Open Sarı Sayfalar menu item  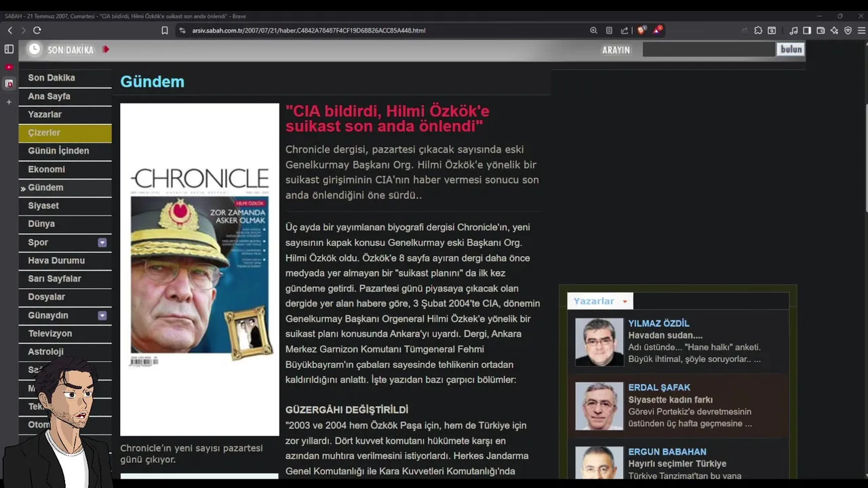click(65, 279)
